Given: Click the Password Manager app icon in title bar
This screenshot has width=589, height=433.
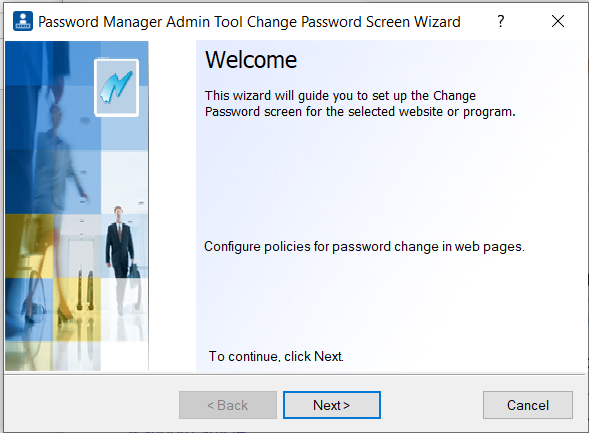Looking at the screenshot, I should [23, 21].
